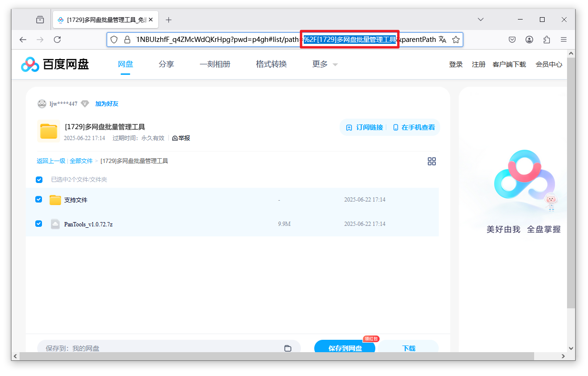588x376 pixels.
Task: Click the 支持文件 folder icon
Action: coord(55,200)
